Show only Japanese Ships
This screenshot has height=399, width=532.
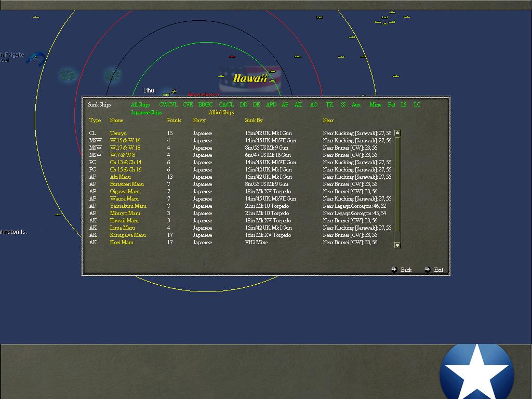146,112
